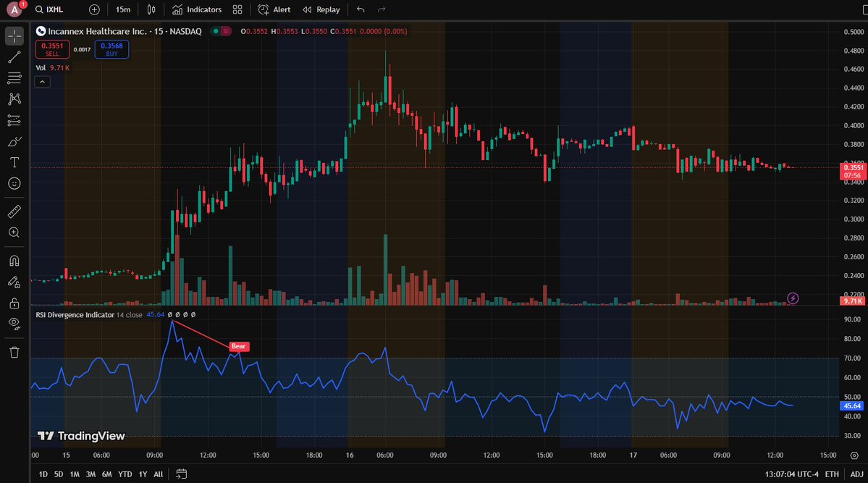Set range to All
Screen dimensions: 868x483
click(159, 474)
